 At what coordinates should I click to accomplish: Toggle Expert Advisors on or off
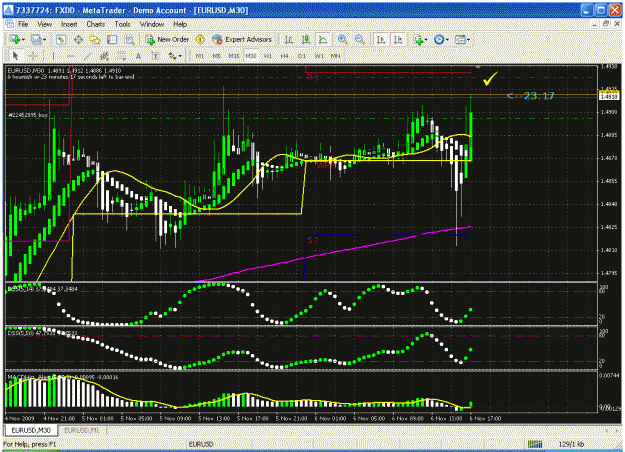[x=242, y=39]
